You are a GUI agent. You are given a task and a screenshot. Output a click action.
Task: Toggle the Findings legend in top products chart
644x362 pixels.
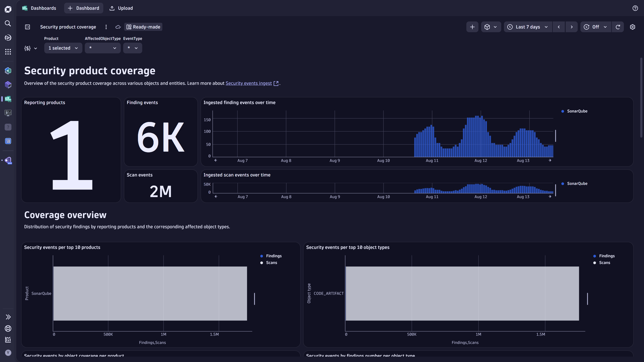[x=271, y=256]
